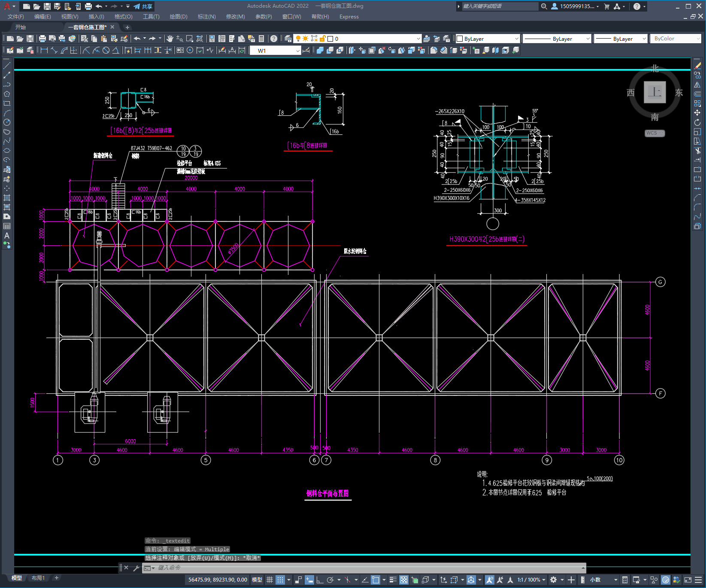Click the Pan hand tool icon
The image size is (706, 588).
(x=170, y=39)
